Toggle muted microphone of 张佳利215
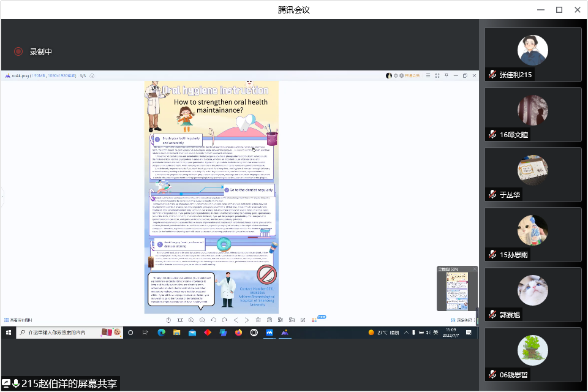Screen dimensions: 588x392 click(492, 75)
